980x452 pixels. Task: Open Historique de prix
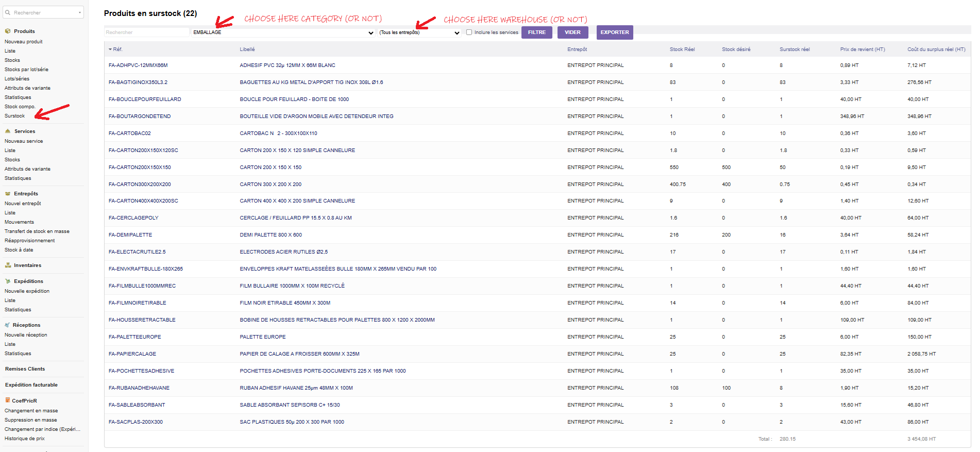coord(25,439)
